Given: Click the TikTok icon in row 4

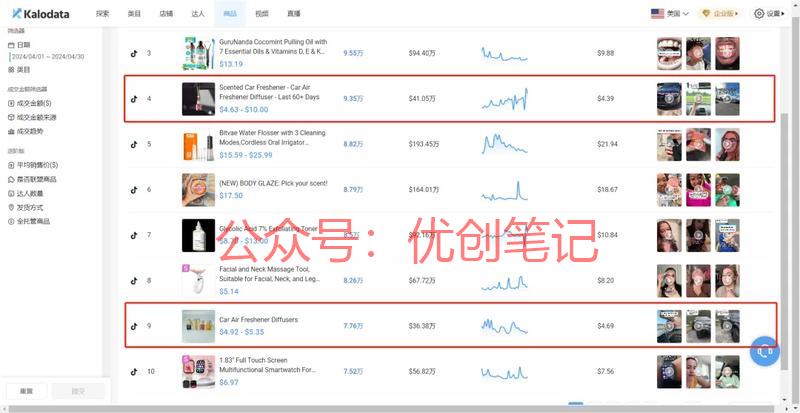Looking at the screenshot, I should point(134,99).
